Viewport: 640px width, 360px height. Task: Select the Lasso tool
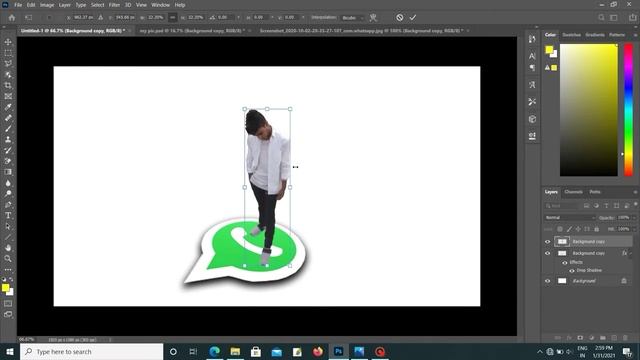tap(8, 64)
